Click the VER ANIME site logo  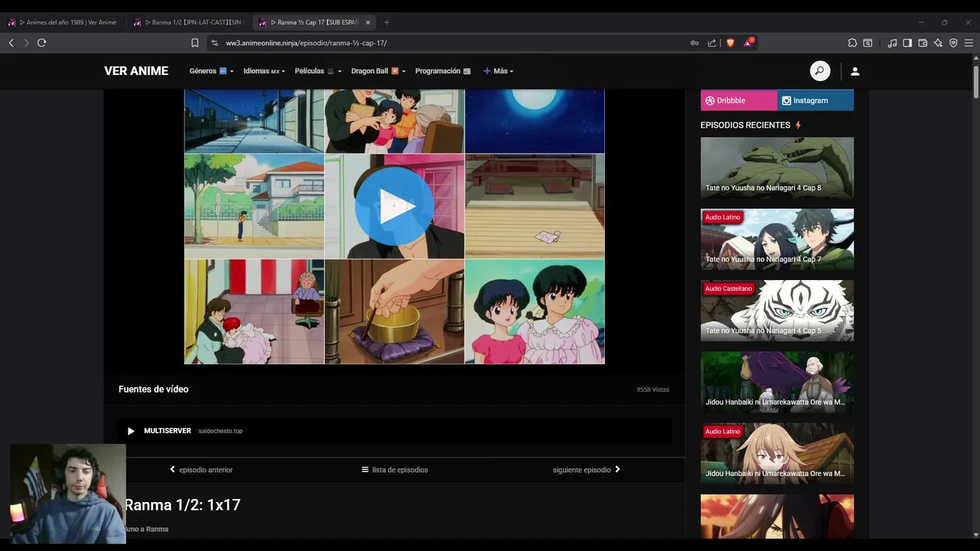coord(136,71)
